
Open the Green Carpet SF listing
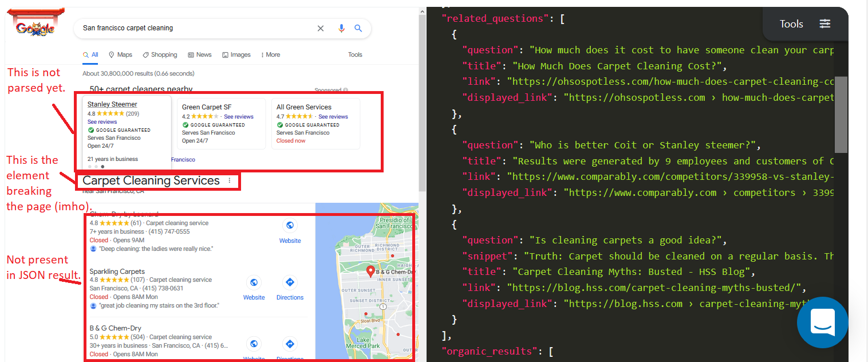pyautogui.click(x=207, y=107)
